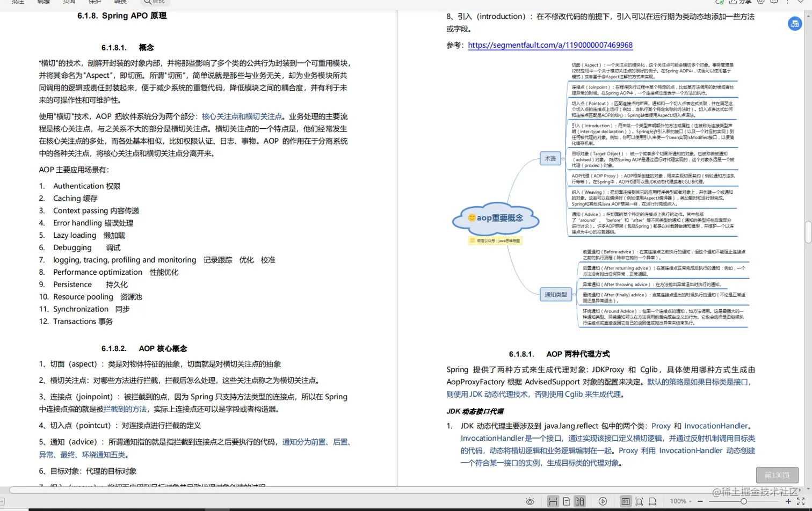Click the 查找 search field
The height and width of the screenshot is (511, 812).
click(x=155, y=3)
